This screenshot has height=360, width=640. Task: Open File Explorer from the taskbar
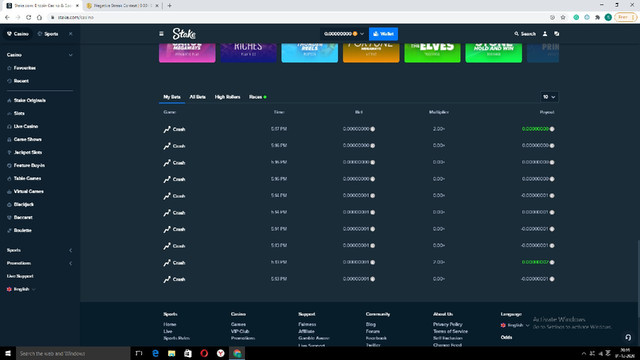coord(171,353)
